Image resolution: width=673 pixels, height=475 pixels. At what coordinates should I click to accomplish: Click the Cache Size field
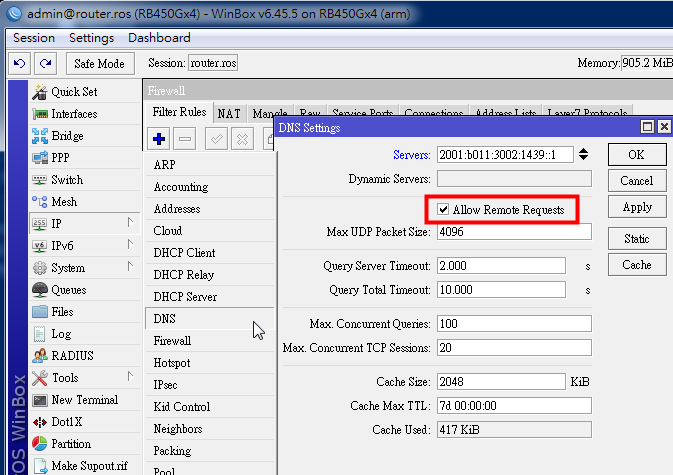pyautogui.click(x=501, y=381)
